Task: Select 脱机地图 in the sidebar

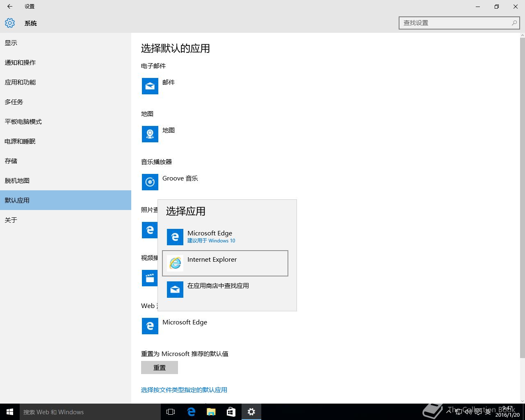Action: click(x=66, y=180)
